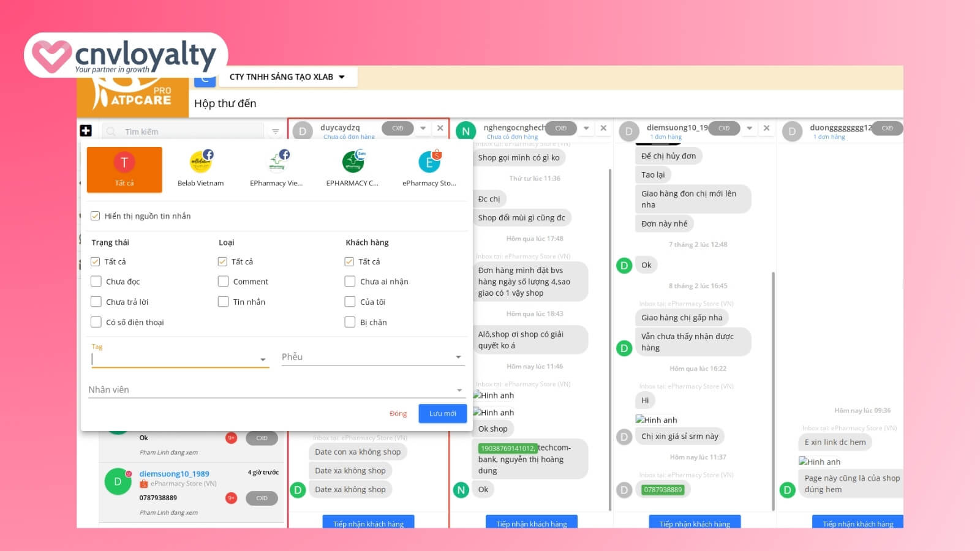Toggle Hiển thị nguồn tin nhắn checkbox
The image size is (980, 551).
(96, 216)
